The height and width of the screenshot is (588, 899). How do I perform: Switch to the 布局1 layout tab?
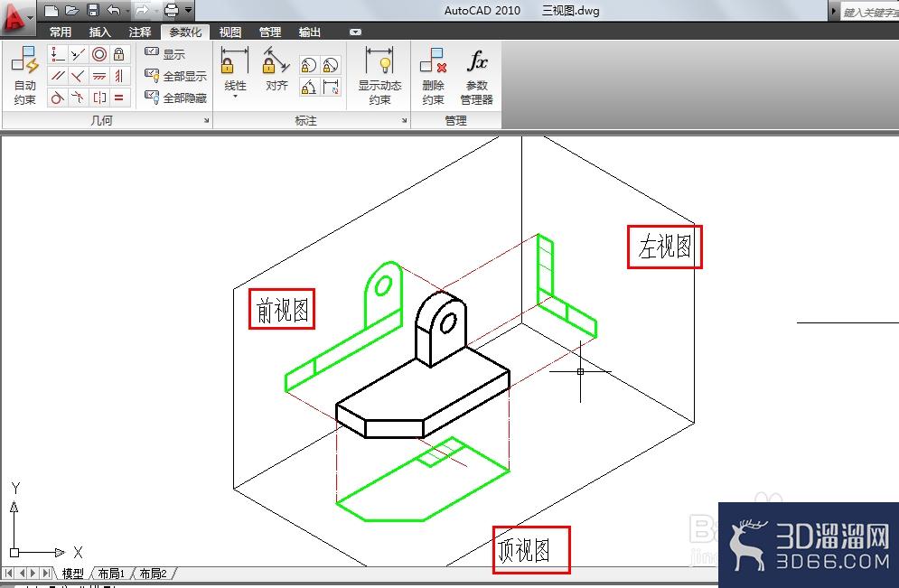[111, 574]
